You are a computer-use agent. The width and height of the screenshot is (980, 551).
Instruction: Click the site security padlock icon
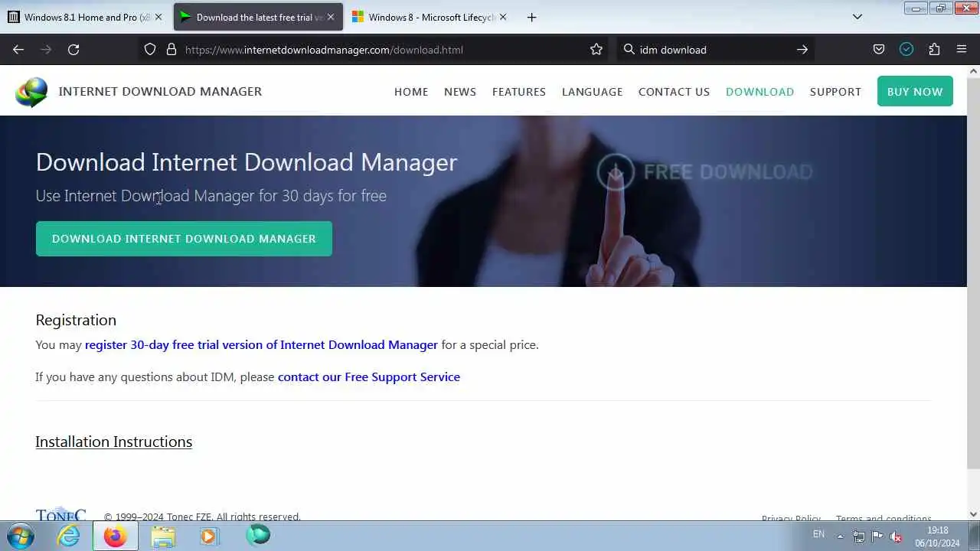coord(171,50)
